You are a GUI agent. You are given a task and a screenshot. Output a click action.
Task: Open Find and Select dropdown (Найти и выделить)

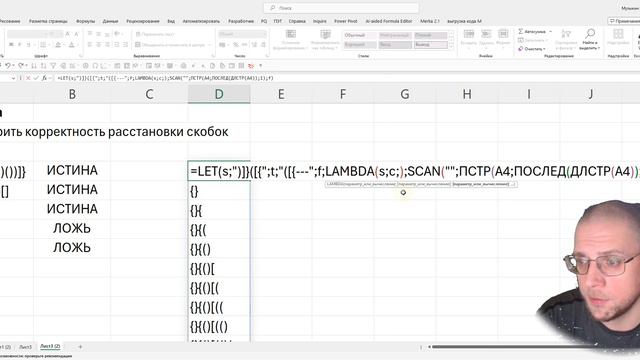pyautogui.click(x=590, y=39)
